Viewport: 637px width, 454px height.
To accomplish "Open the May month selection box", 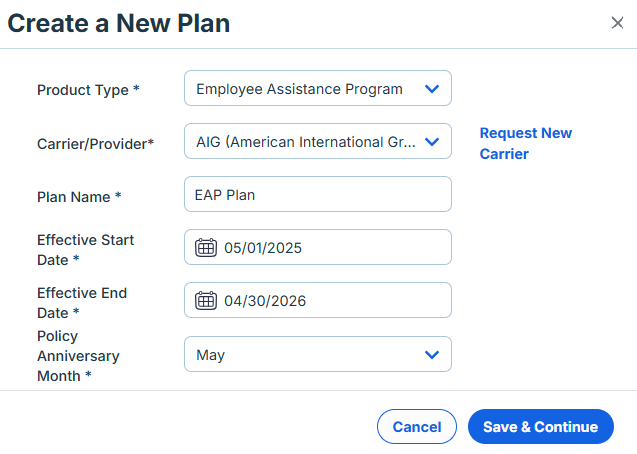I will (x=318, y=354).
